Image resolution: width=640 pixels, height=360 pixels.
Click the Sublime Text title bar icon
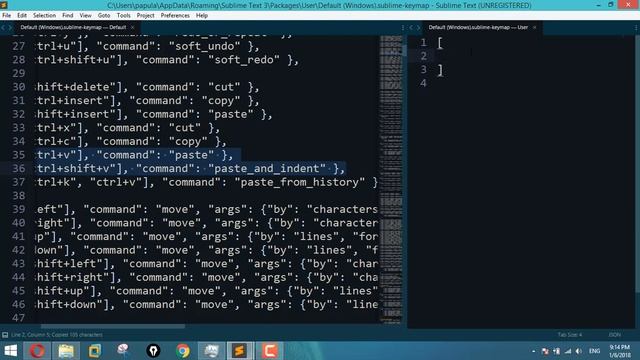coord(4,5)
